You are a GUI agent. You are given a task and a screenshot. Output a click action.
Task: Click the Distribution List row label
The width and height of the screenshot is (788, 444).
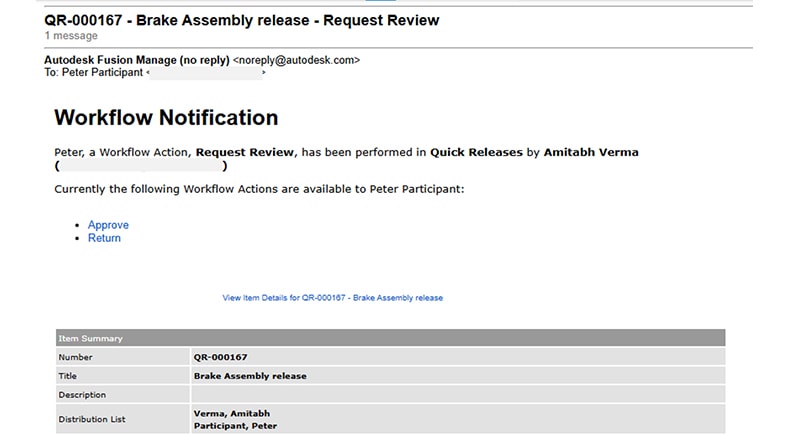[92, 419]
